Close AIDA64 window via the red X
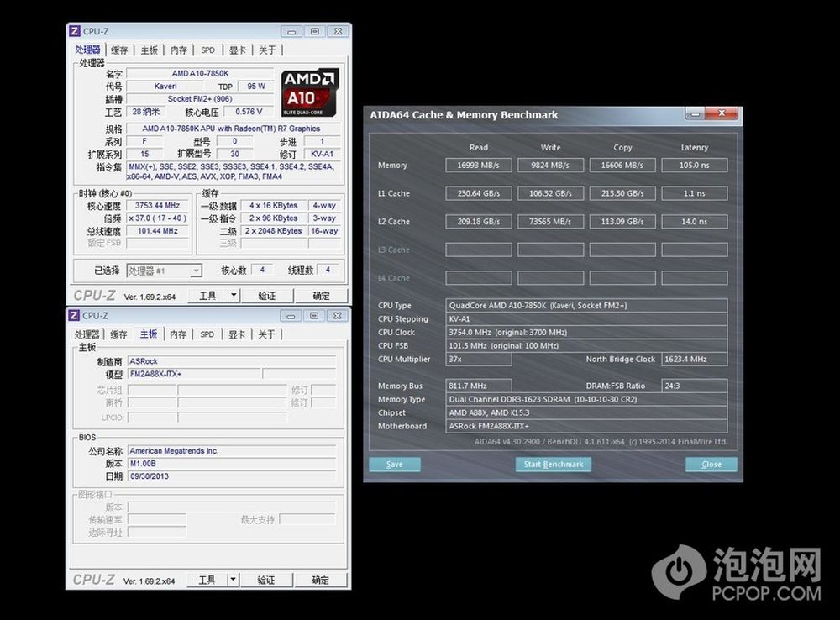This screenshot has width=840, height=620. point(722,113)
